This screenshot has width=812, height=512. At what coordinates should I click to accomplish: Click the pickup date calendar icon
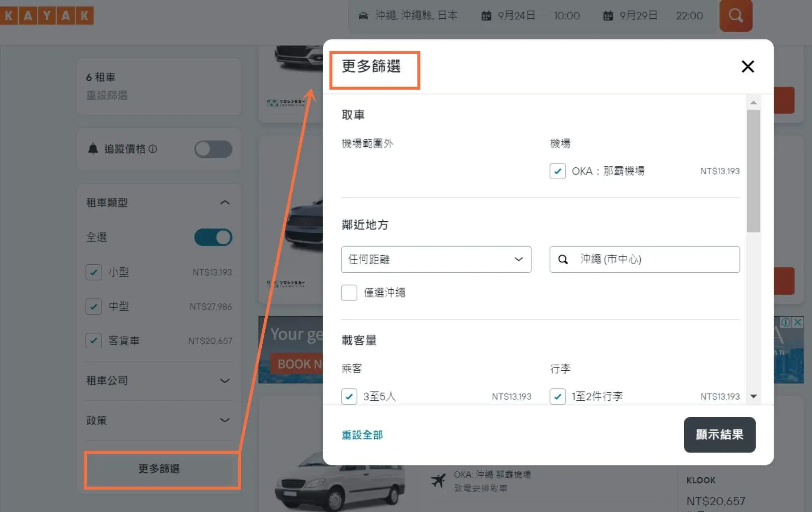tap(486, 16)
